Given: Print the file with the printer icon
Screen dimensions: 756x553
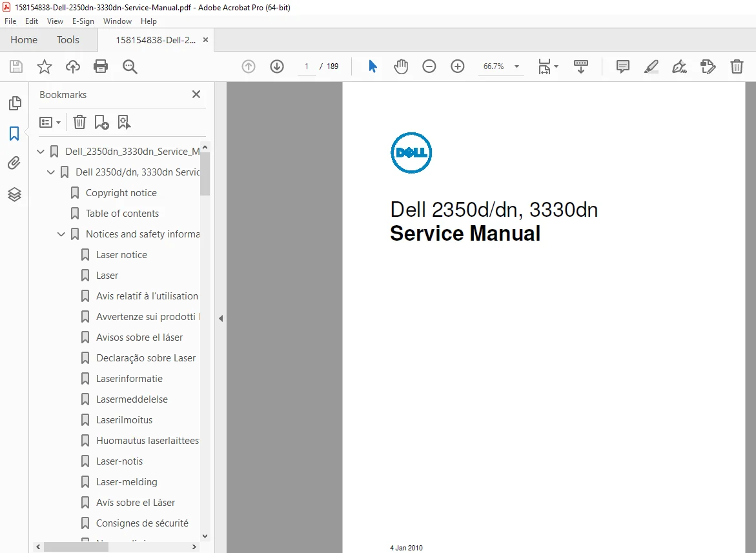Looking at the screenshot, I should [101, 66].
